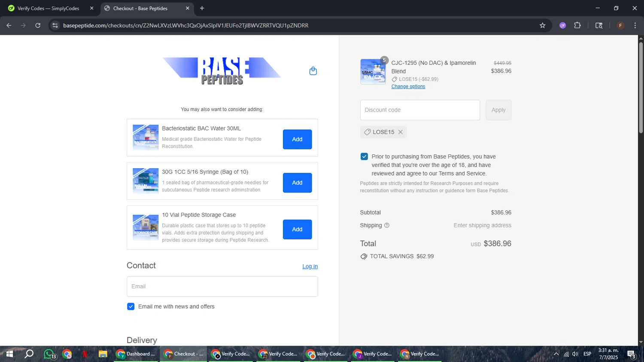
Task: Open the Extensions puzzle icon
Action: (577, 25)
